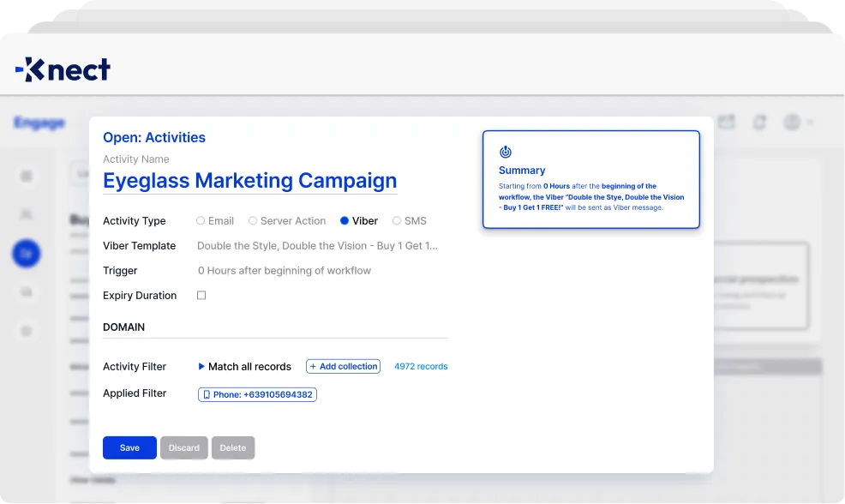Click the highlighted blue circular sidebar icon
The height and width of the screenshot is (504, 845).
tap(27, 253)
